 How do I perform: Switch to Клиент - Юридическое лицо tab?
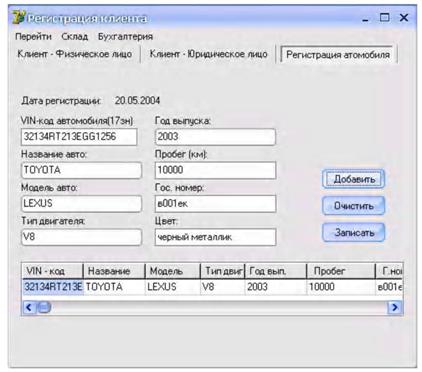(x=208, y=54)
